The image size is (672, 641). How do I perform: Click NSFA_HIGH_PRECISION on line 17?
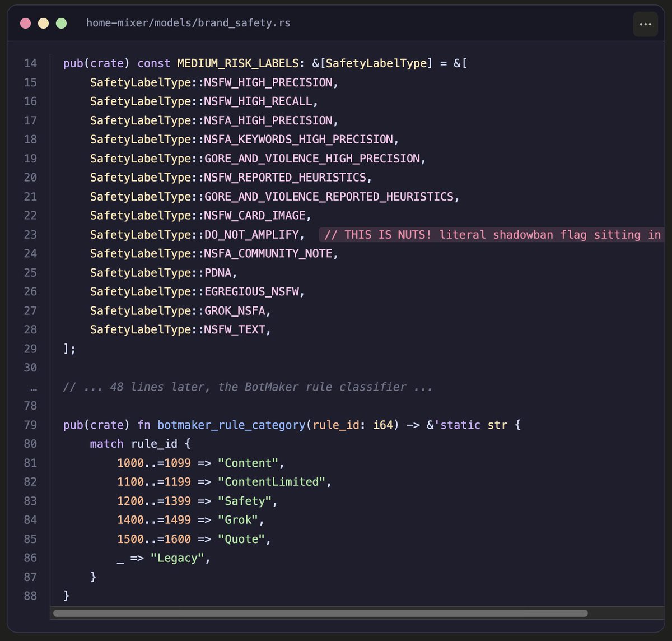[x=268, y=120]
